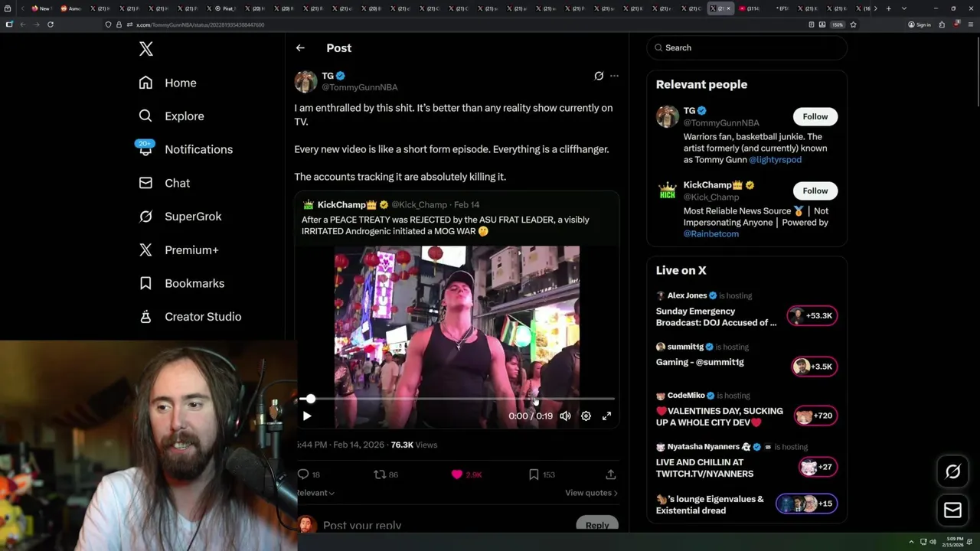The width and height of the screenshot is (980, 551).
Task: Expand browser tab list chevron
Action: (x=904, y=8)
